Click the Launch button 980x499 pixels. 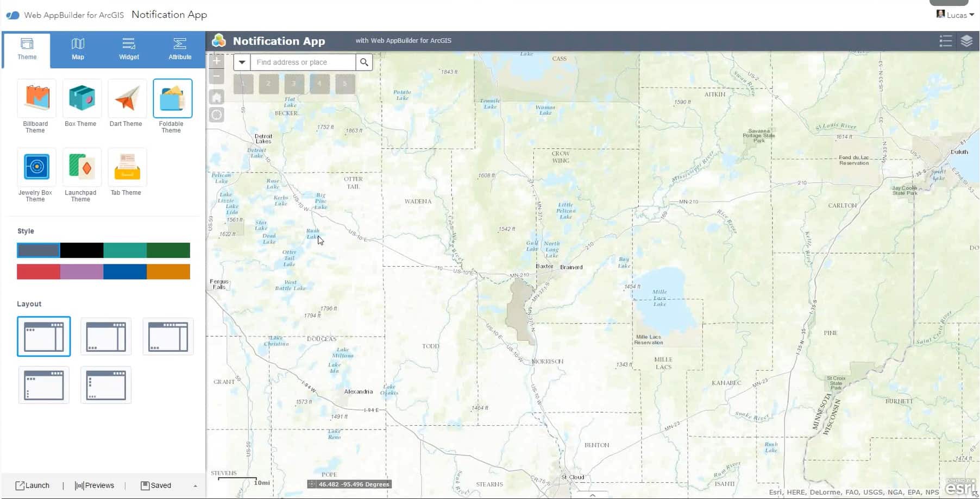click(x=33, y=485)
